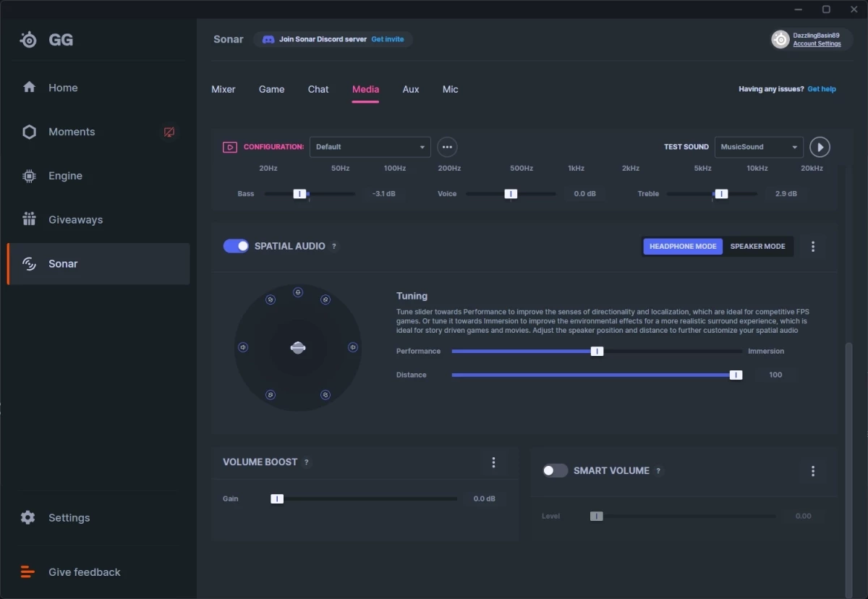Switch to the Aux tab
Viewport: 868px width, 599px height.
(411, 90)
